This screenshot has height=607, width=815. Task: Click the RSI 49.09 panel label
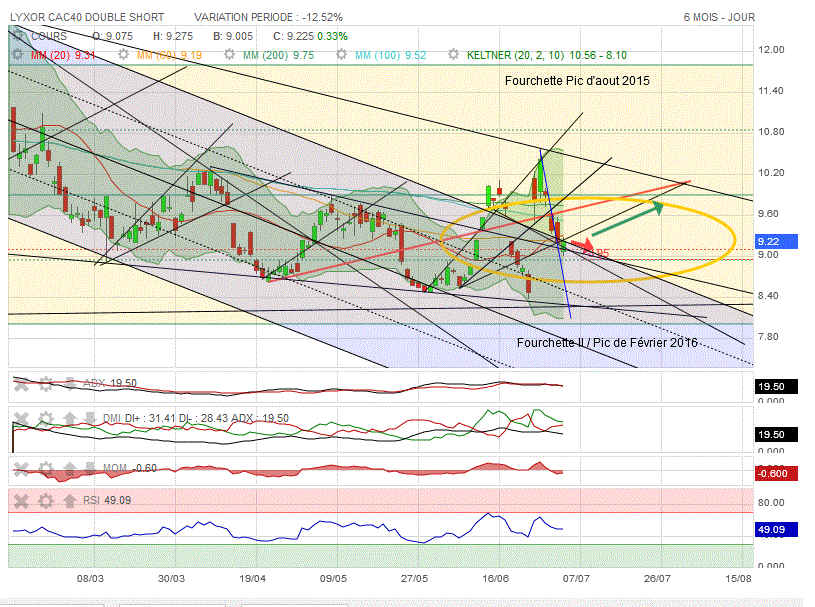pos(107,500)
